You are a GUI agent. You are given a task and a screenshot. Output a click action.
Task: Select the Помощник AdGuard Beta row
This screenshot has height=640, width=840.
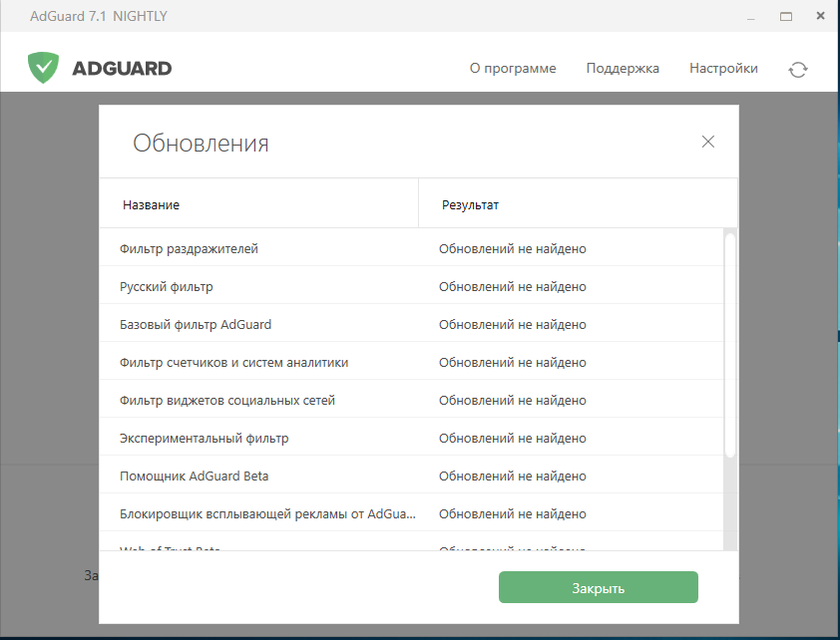point(411,476)
